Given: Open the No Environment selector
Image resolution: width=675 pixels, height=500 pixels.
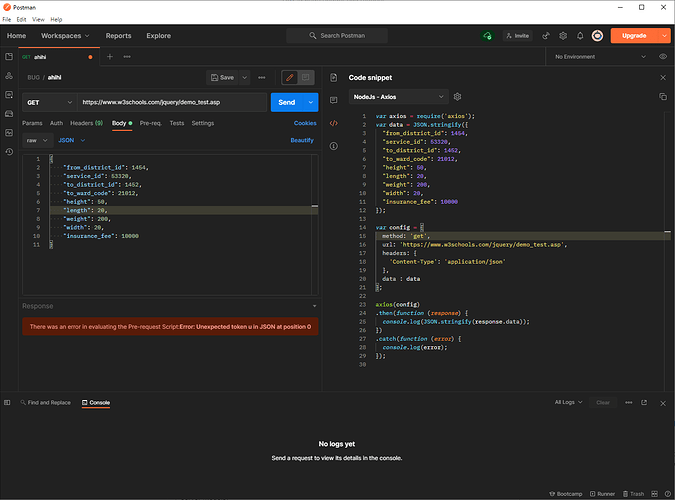Looking at the screenshot, I should [x=601, y=57].
